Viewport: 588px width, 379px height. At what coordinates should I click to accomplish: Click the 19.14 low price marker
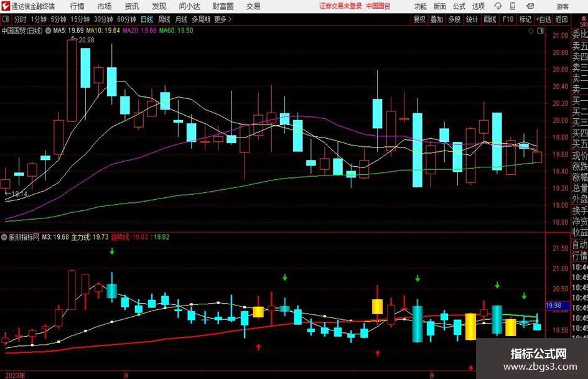pos(19,194)
